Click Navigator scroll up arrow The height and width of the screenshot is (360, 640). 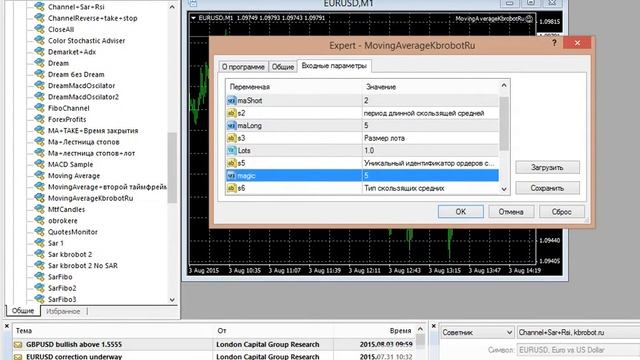172,7
